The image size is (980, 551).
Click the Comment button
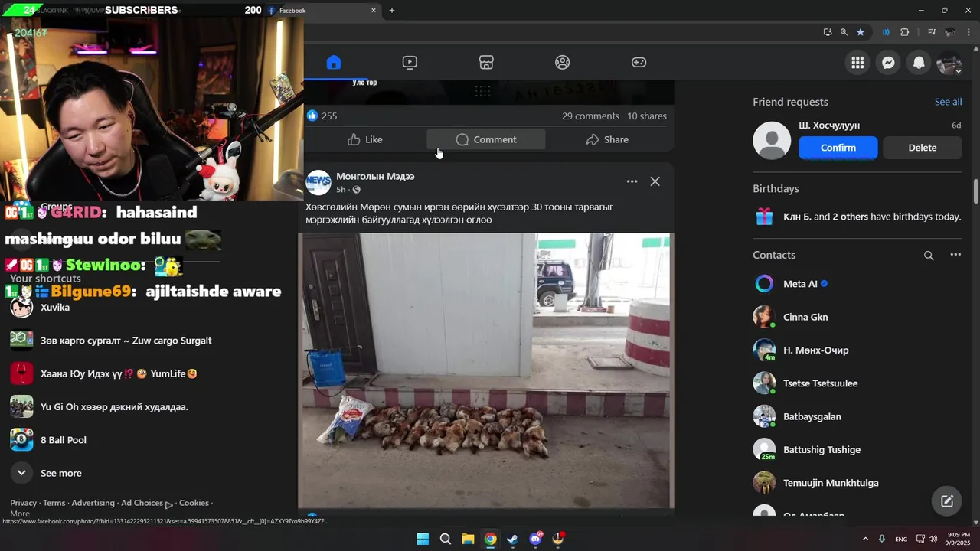tap(486, 139)
